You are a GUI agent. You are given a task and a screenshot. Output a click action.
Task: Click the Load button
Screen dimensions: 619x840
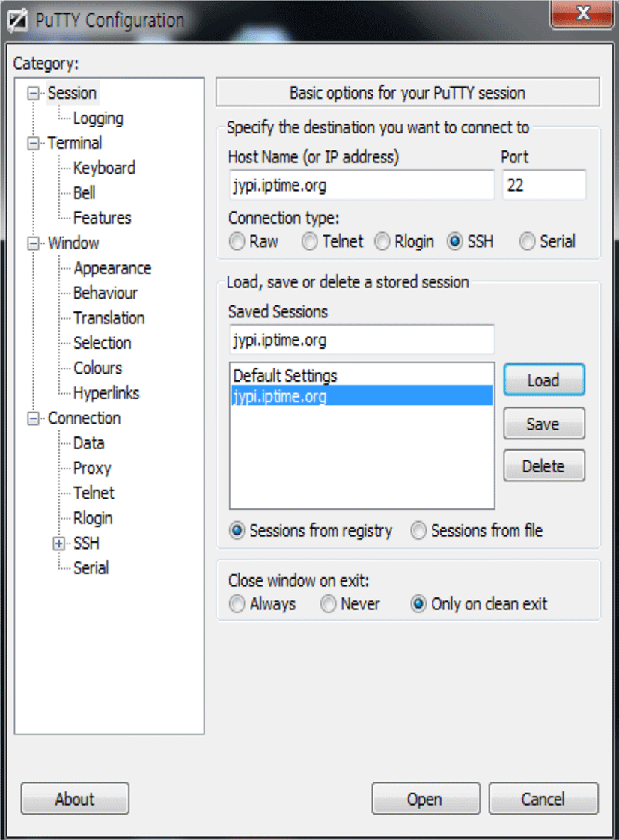click(544, 380)
